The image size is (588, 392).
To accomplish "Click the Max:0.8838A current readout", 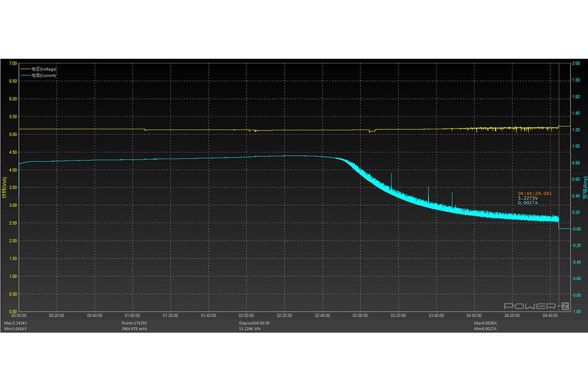I will 486,323.
